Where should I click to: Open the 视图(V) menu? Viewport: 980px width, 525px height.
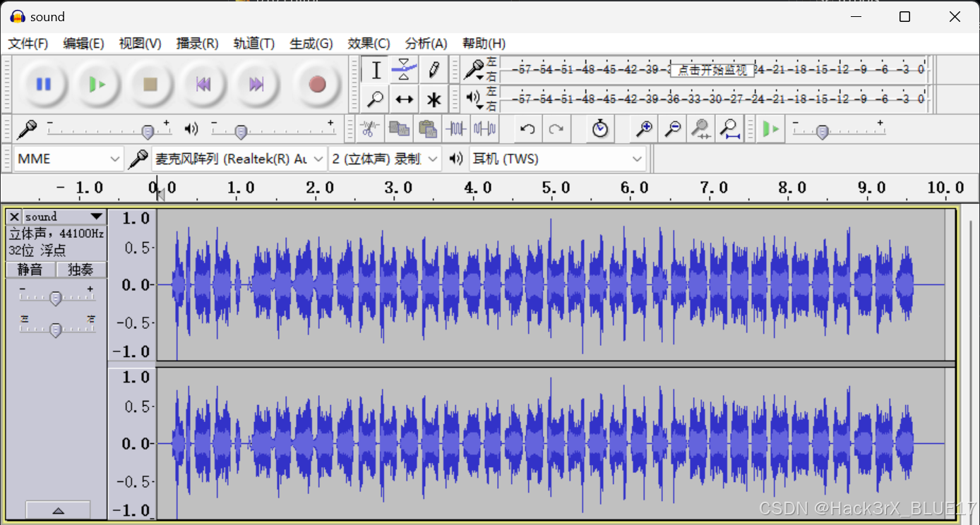pyautogui.click(x=140, y=44)
